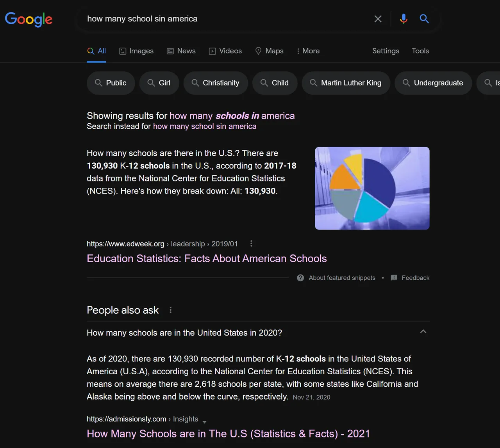Open 'About featured snippets' link
This screenshot has height=448, width=500.
pyautogui.click(x=342, y=278)
